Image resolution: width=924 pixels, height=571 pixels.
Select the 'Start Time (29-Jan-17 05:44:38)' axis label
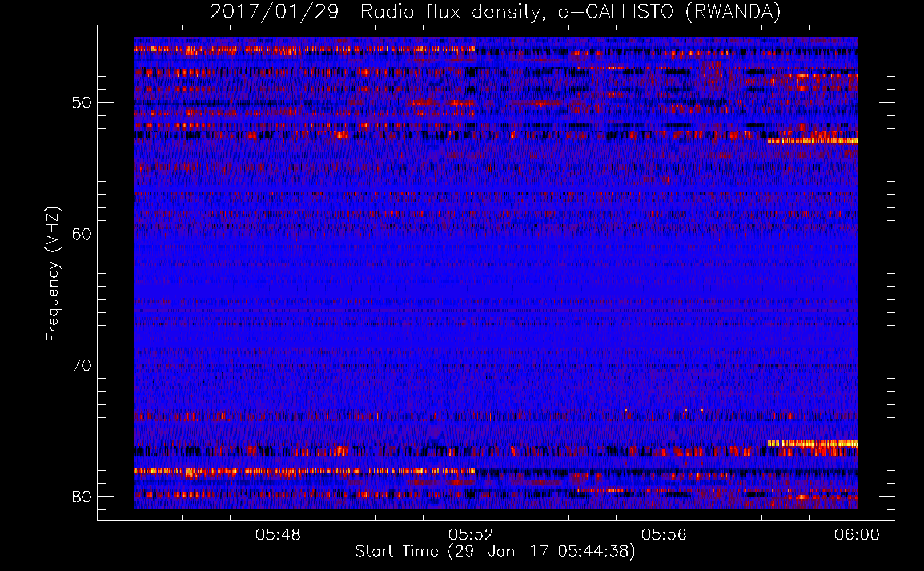point(495,552)
